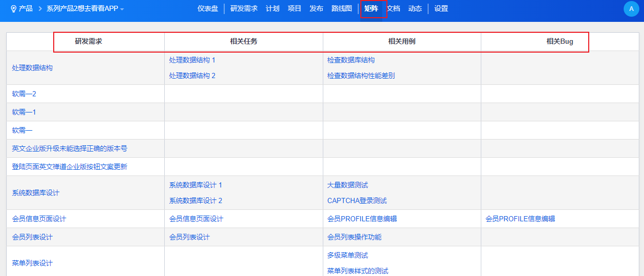Open 英文企业版升级未能选择正确的版本号 requirement

point(69,148)
